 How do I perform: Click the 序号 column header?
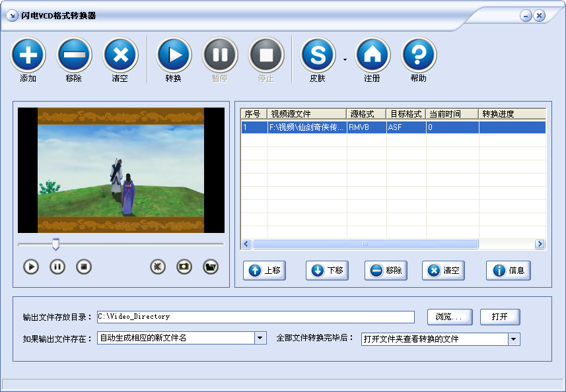pyautogui.click(x=254, y=114)
